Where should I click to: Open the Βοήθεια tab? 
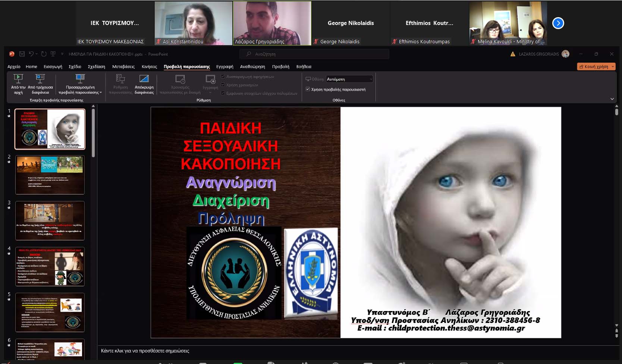click(x=304, y=66)
